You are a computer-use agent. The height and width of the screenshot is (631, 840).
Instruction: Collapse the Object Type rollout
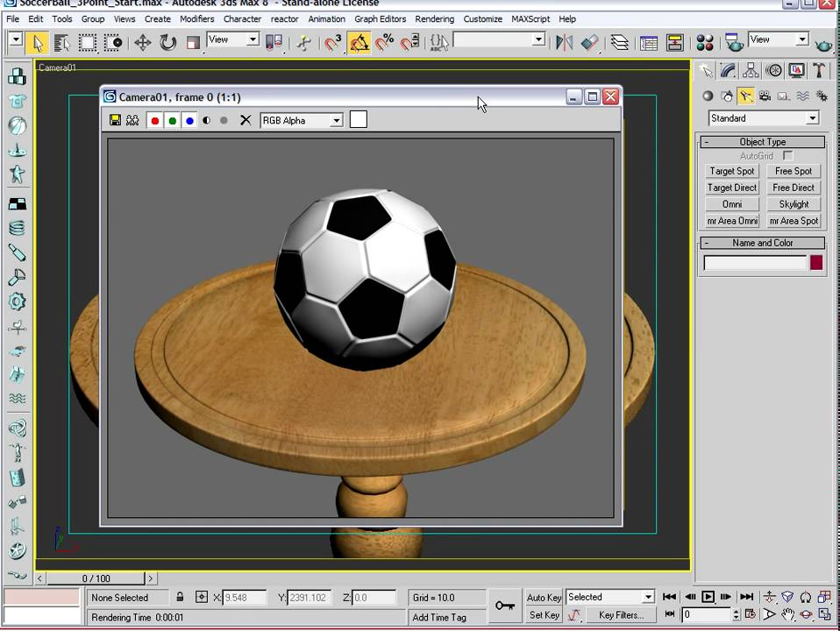762,142
